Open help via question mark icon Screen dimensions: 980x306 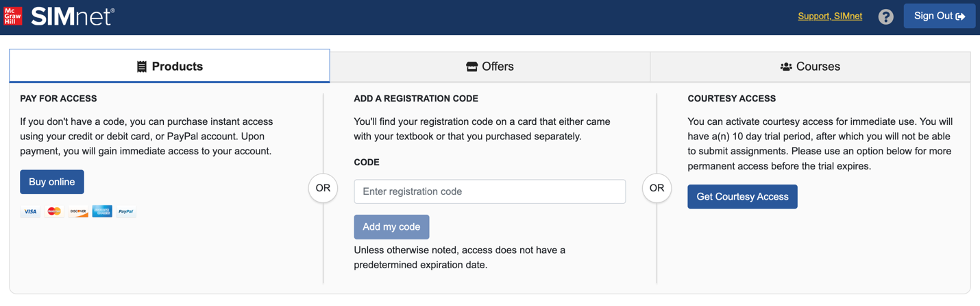(885, 16)
